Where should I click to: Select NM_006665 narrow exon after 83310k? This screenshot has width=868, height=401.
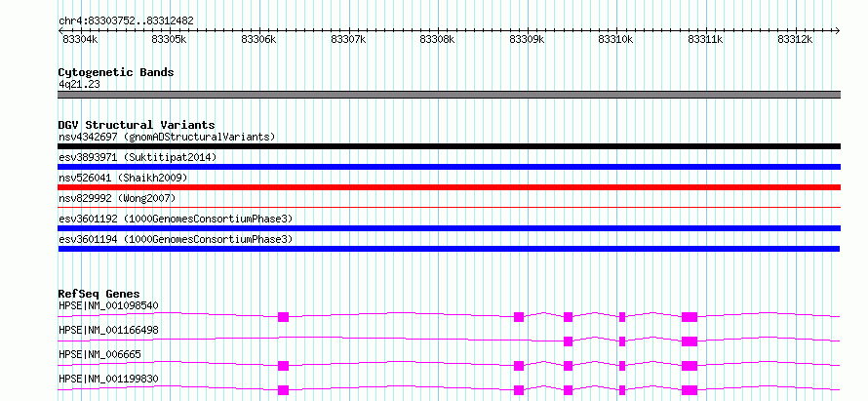tap(622, 366)
